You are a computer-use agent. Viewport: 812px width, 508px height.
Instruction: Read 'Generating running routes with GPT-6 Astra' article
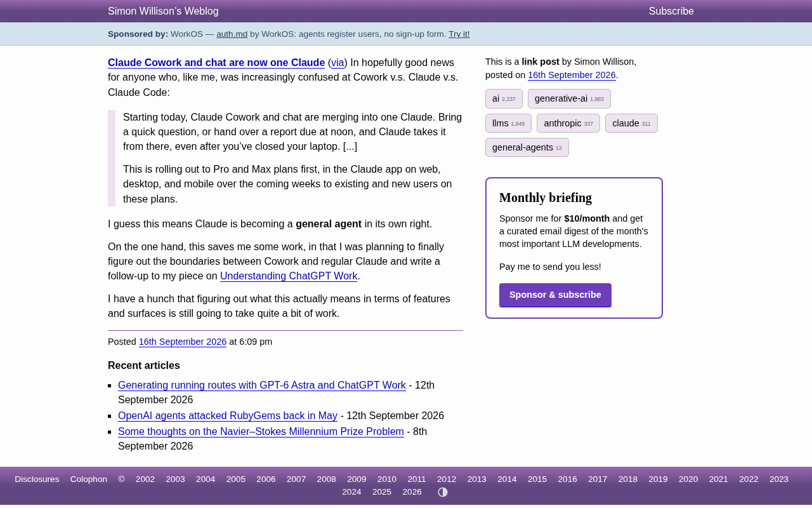pyautogui.click(x=262, y=385)
